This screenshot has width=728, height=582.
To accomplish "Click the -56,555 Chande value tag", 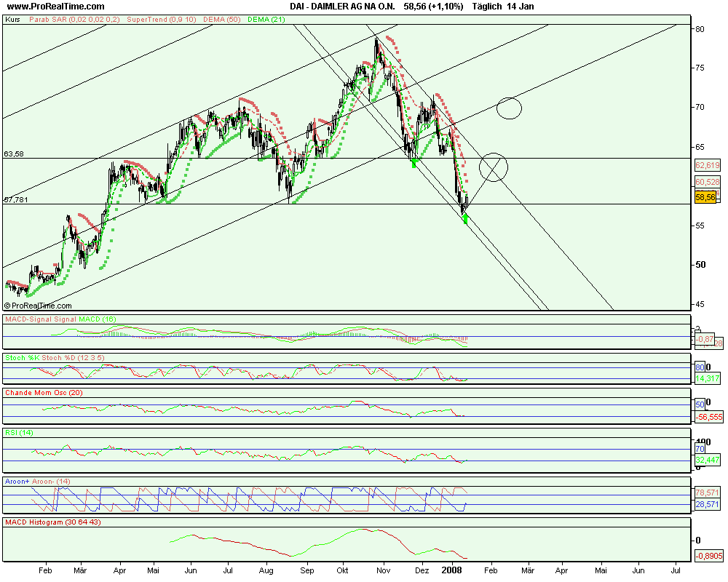I will click(x=709, y=418).
